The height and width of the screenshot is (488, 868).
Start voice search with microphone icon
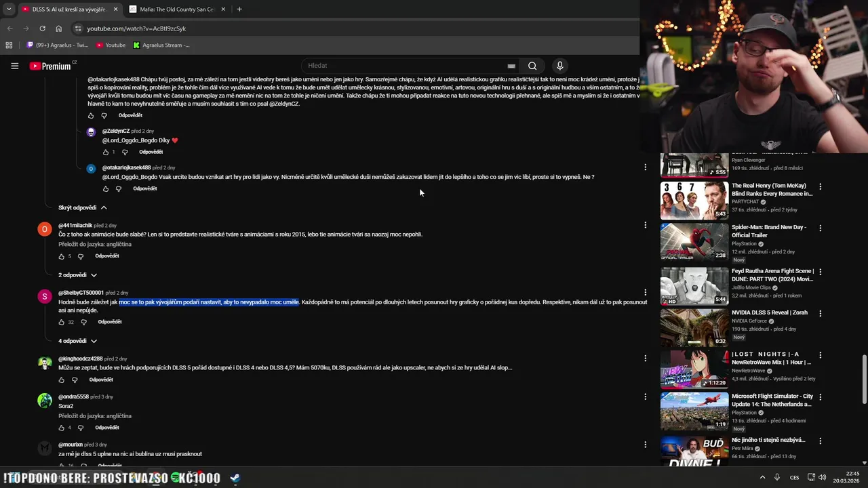[559, 66]
